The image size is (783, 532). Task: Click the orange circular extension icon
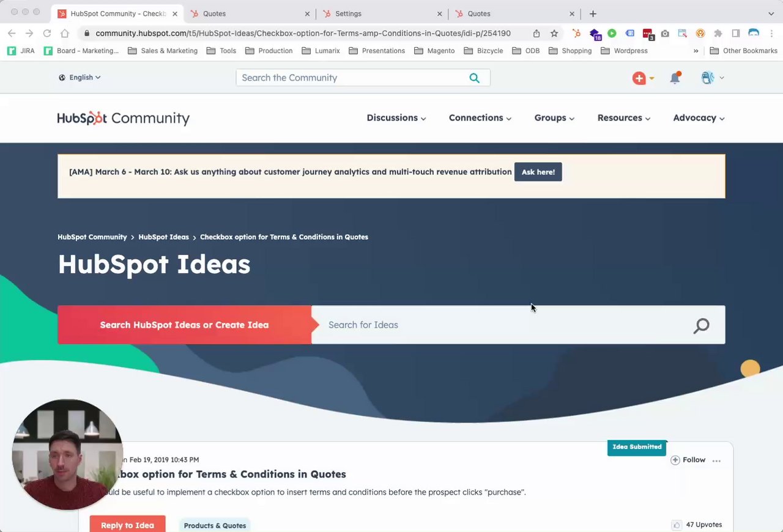(x=700, y=33)
